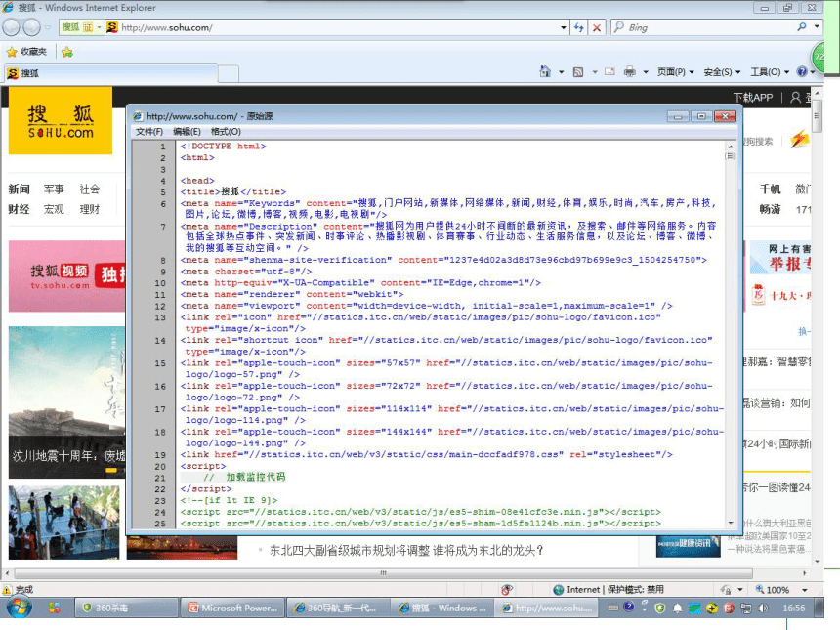Click the bell notification tray icon
The height and width of the screenshot is (630, 840).
click(x=678, y=608)
